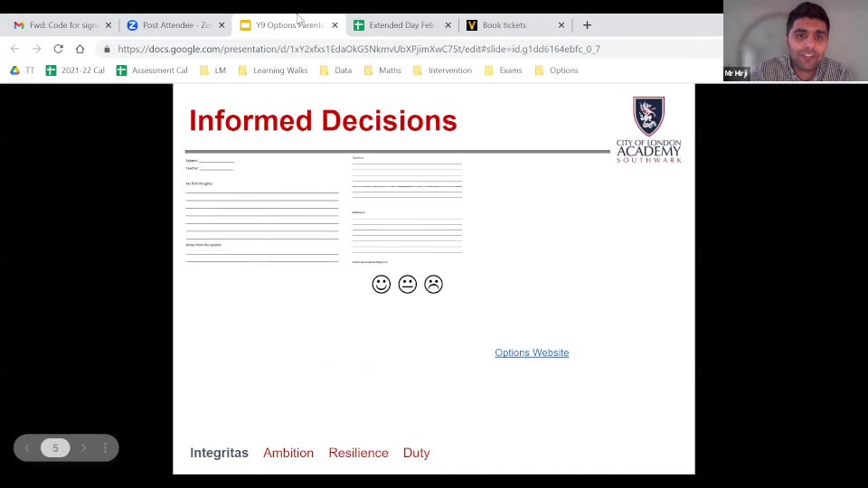Switch to Extended Day Feb tab

pyautogui.click(x=398, y=25)
